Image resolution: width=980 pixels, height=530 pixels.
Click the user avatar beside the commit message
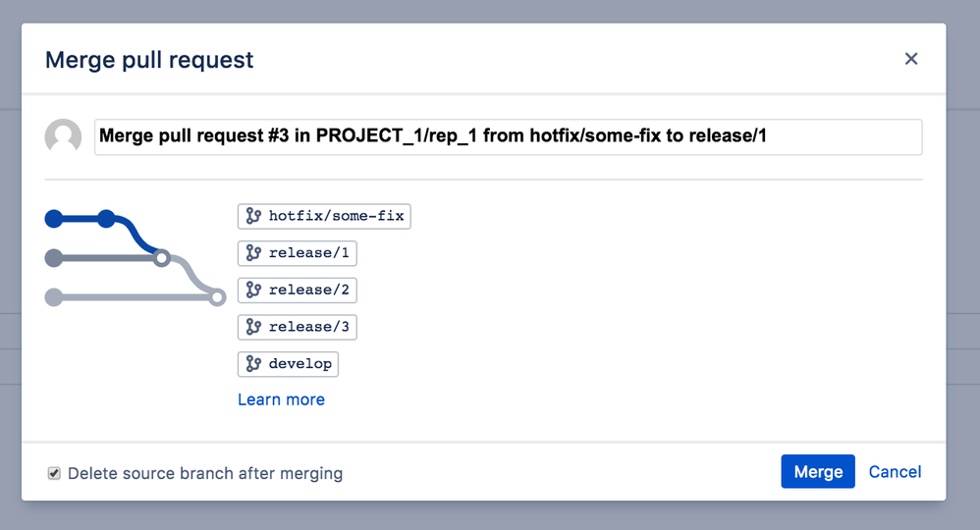[x=64, y=137]
